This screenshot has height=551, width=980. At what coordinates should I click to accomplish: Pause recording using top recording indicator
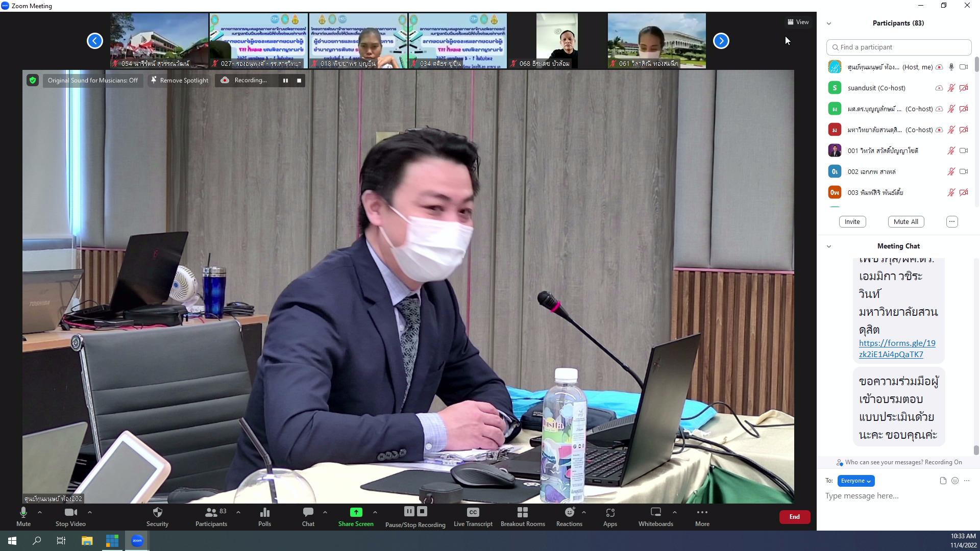point(285,80)
